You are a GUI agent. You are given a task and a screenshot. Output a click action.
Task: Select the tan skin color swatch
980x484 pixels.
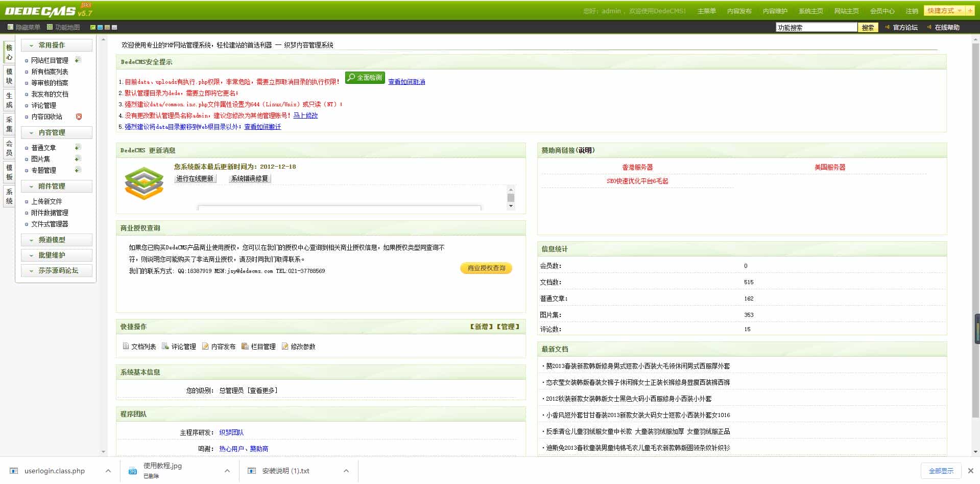coord(107,27)
